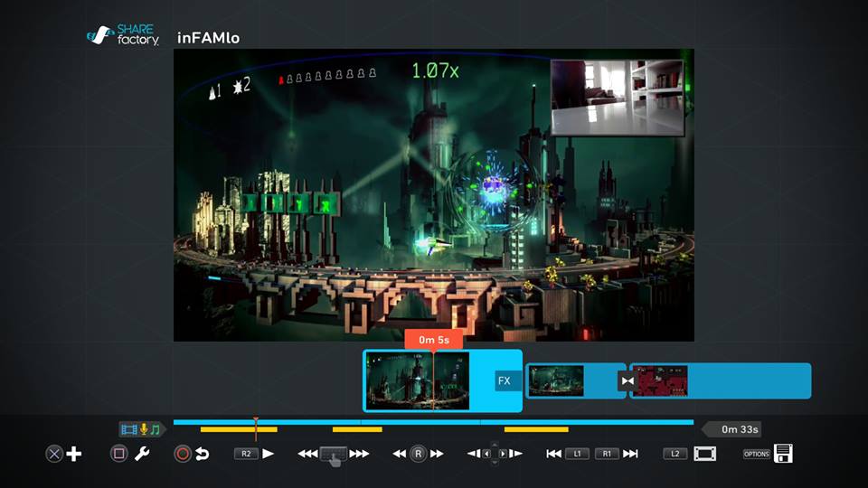
Task: Click the blue video timeline bar
Action: [x=433, y=422]
